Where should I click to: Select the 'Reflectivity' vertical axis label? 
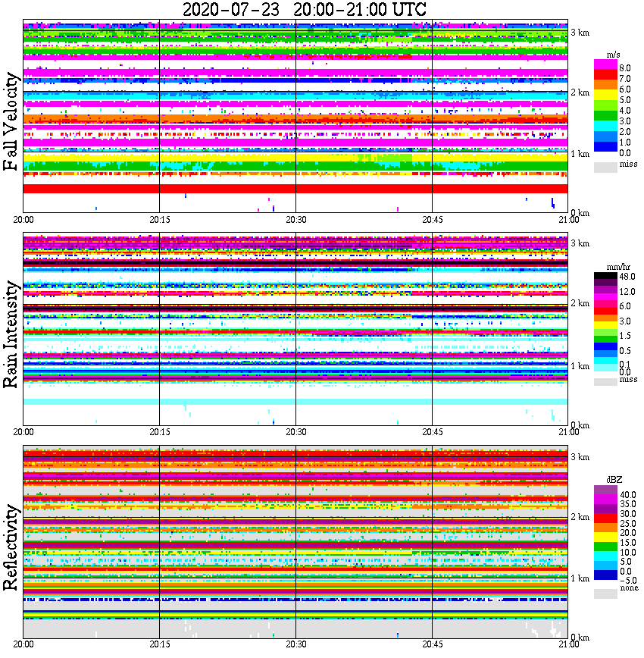tap(11, 547)
